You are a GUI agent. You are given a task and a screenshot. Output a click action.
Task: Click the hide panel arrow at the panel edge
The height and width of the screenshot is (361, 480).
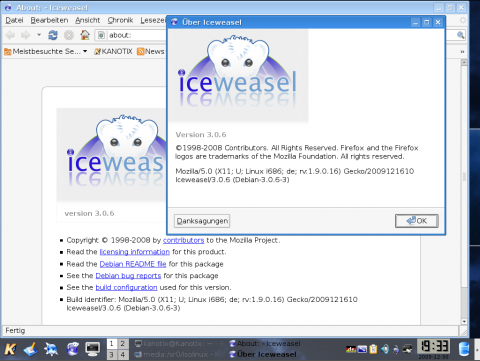(477, 349)
